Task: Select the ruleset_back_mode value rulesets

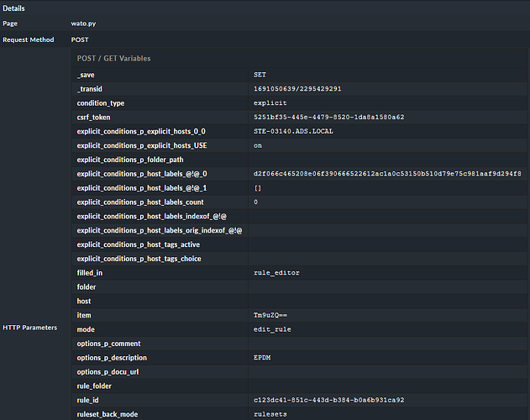Action: [270, 414]
